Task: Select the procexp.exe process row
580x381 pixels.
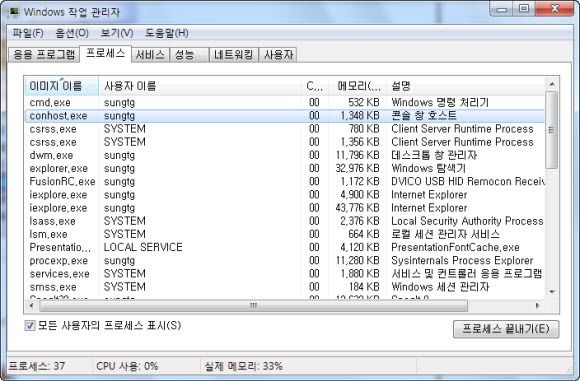Action: (284, 260)
